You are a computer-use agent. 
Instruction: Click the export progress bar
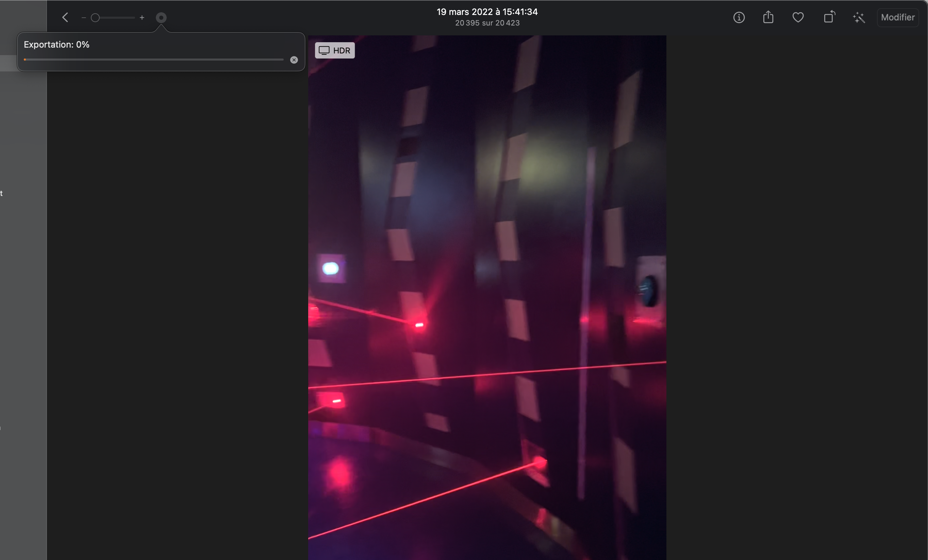[x=154, y=60]
